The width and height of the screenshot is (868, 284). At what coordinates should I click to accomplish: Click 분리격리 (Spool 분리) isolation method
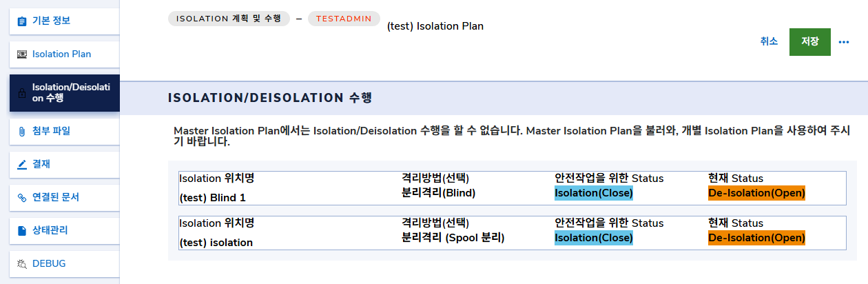[x=453, y=238]
